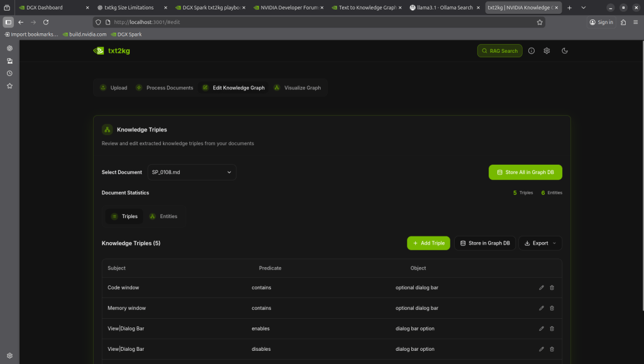Open settings gear in txt2kg header
The height and width of the screenshot is (364, 644).
click(547, 51)
